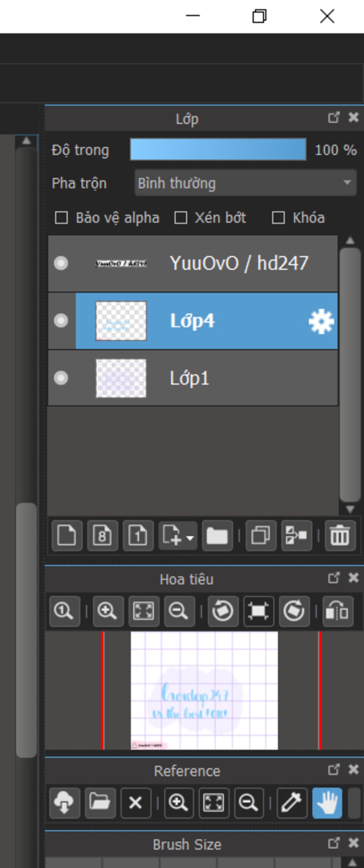Flip the canvas view in Hoa tiêu
Viewport: 364px width, 868px height.
pos(338,611)
